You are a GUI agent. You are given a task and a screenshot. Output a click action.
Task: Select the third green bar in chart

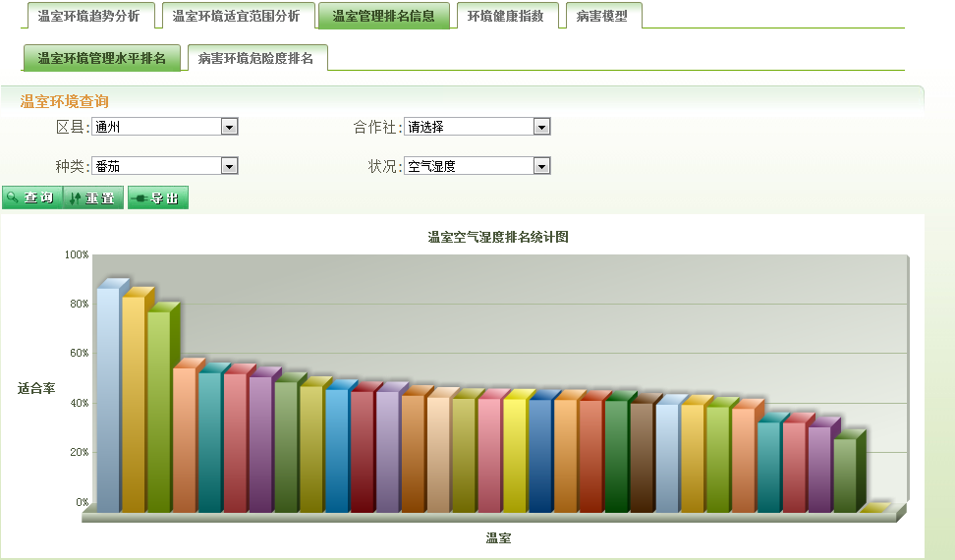[158, 413]
